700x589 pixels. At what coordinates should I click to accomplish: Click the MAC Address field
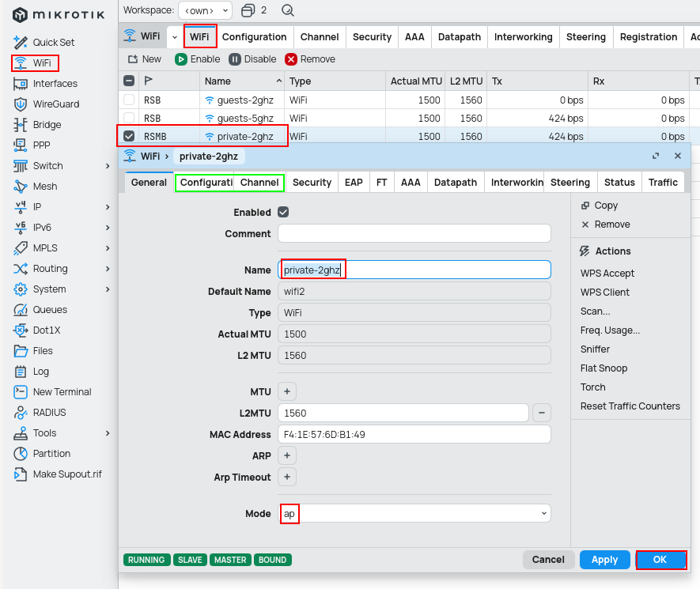click(x=414, y=434)
